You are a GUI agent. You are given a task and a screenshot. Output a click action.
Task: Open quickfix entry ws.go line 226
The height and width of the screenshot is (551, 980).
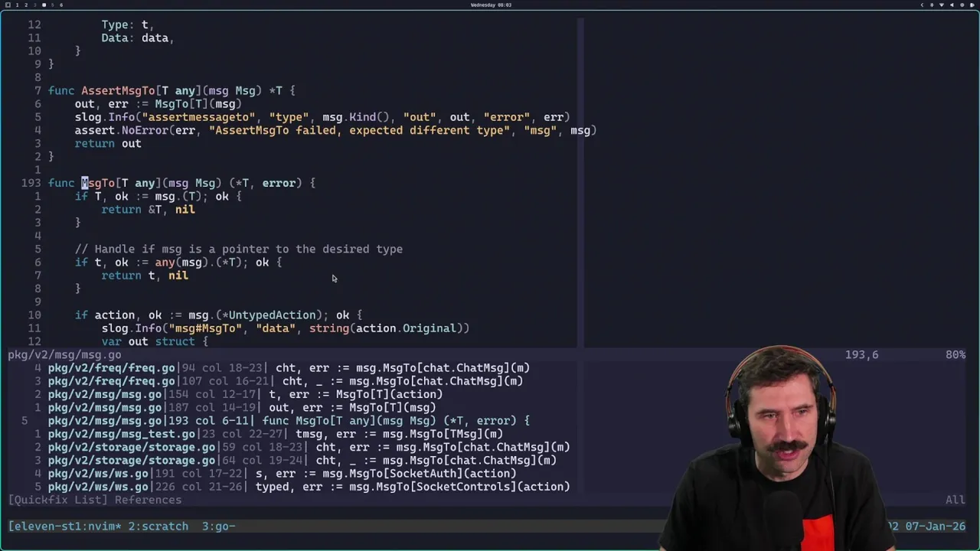coord(309,487)
